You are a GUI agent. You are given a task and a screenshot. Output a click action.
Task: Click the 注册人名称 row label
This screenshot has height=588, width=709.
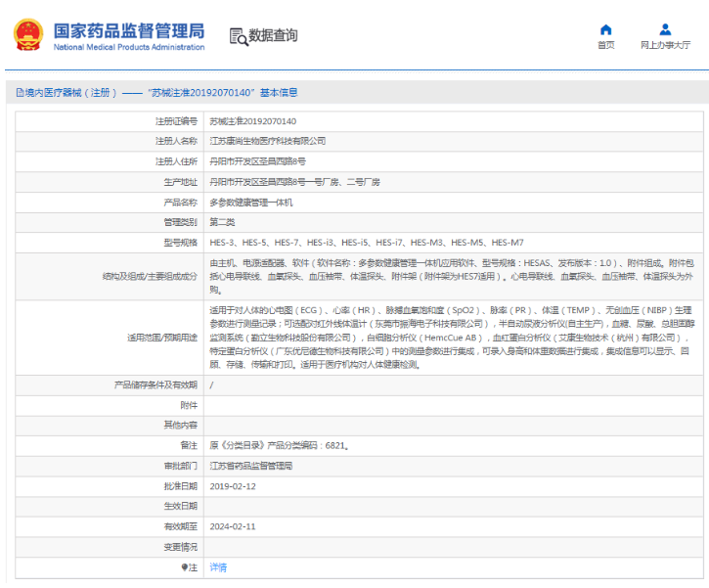click(x=177, y=141)
